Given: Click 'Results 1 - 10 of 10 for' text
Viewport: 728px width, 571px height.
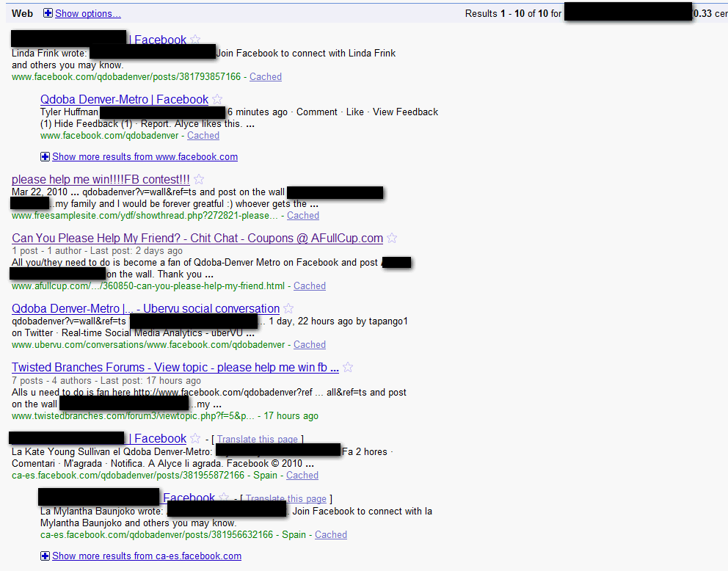Looking at the screenshot, I should [514, 13].
